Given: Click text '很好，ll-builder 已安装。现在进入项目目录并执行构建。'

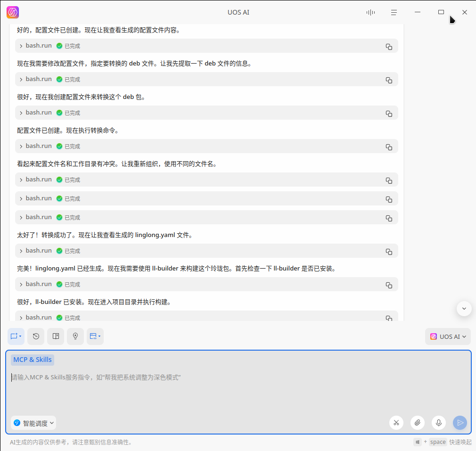Looking at the screenshot, I should (x=95, y=302).
